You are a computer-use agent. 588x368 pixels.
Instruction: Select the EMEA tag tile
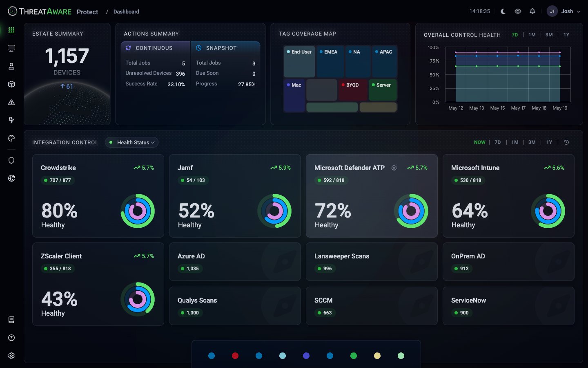[330, 61]
